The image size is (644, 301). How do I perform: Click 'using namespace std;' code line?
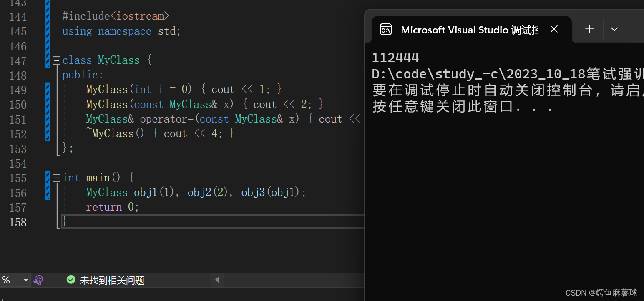coord(122,31)
